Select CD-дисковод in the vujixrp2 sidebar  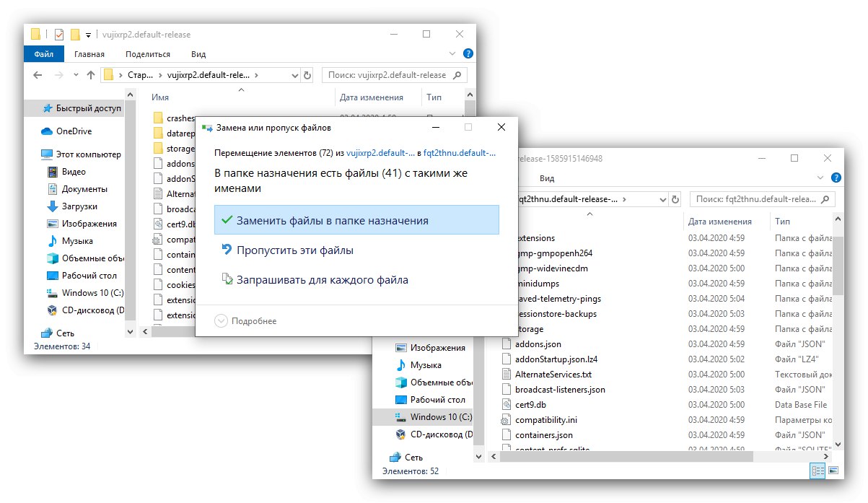click(x=85, y=310)
